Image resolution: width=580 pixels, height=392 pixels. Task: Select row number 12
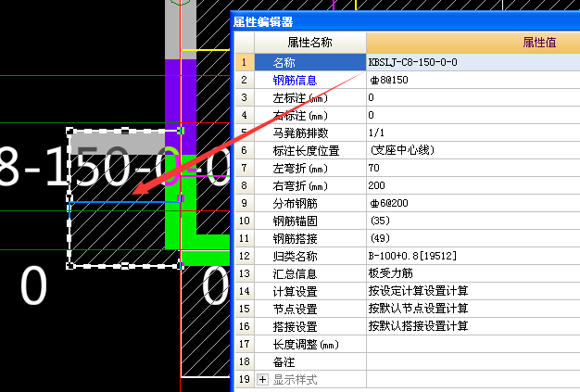(245, 256)
